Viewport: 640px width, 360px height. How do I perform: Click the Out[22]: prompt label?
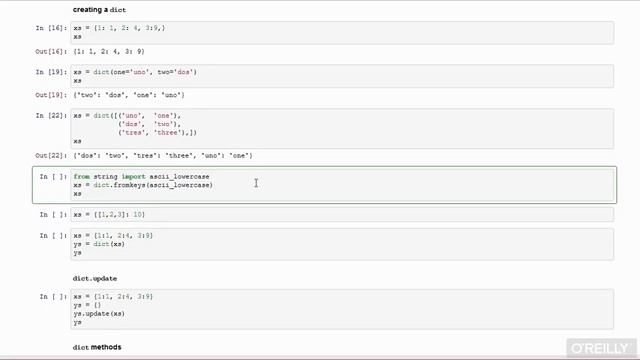click(51, 156)
